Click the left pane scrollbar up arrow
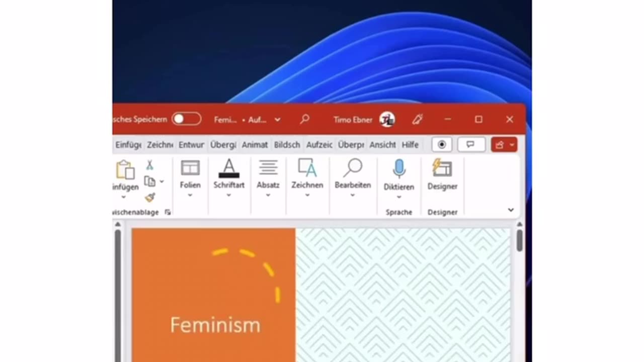This screenshot has width=644, height=362. (118, 224)
